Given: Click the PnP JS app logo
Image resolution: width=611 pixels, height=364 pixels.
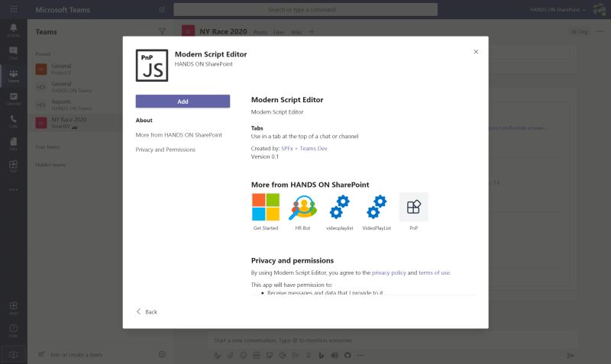Looking at the screenshot, I should point(152,66).
